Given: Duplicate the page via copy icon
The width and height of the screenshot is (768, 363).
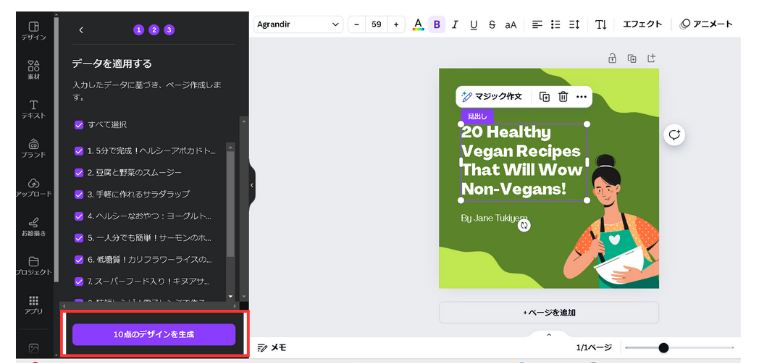Looking at the screenshot, I should tap(632, 58).
